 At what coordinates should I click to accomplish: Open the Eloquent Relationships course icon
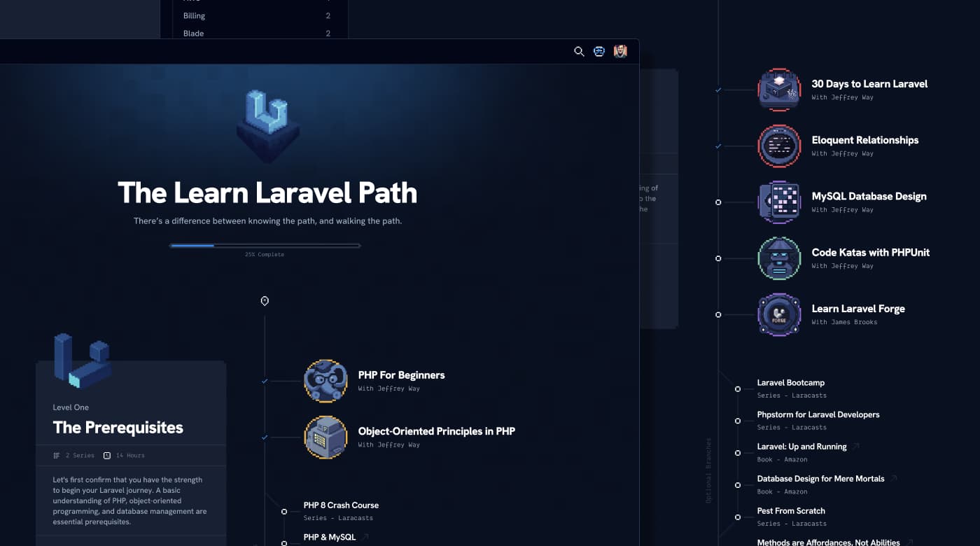(x=779, y=146)
